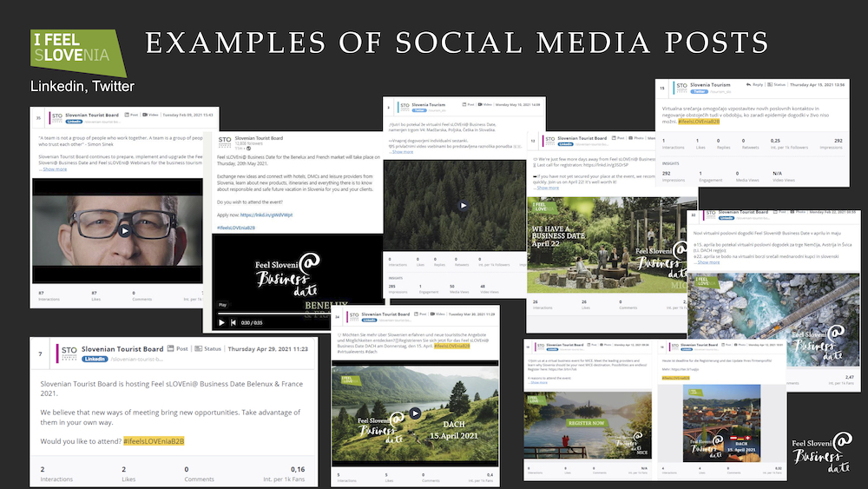Expand 'Show more' on the Simon Sinek quote post
Screen dimensions: 868x489
click(54, 169)
